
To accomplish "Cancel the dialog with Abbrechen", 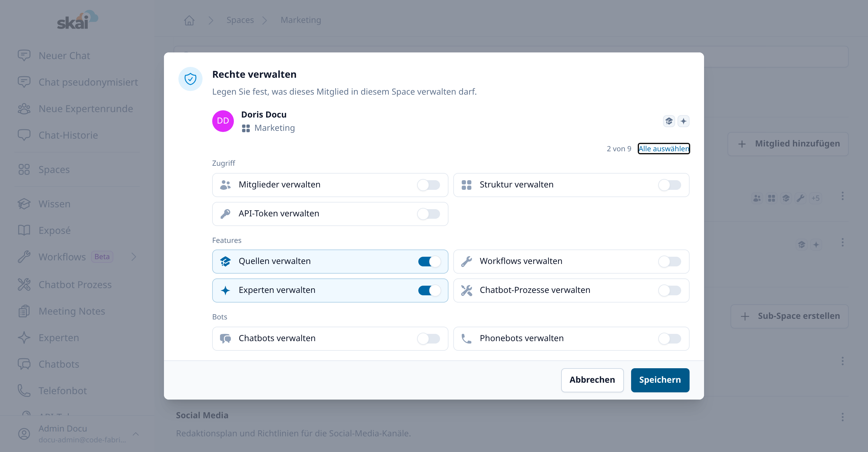I will pyautogui.click(x=592, y=380).
